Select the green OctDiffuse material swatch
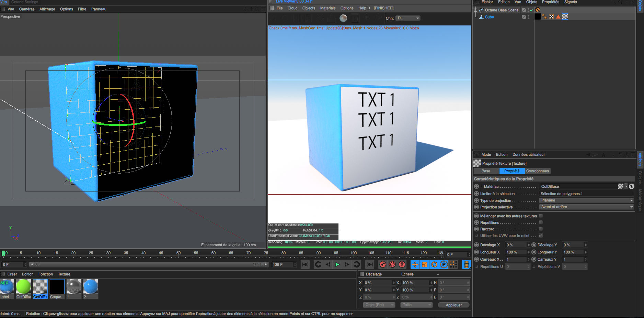Viewport: 644px width, 318px height. [23, 289]
